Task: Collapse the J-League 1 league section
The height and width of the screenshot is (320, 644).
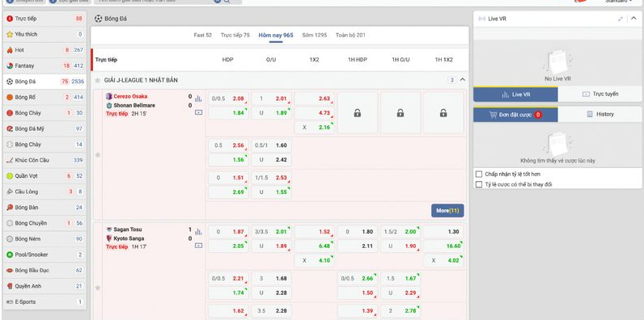Action: (463, 80)
